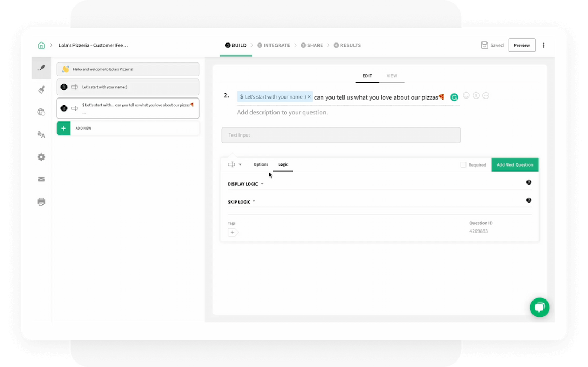
Task: Switch to the View tab
Action: (392, 76)
